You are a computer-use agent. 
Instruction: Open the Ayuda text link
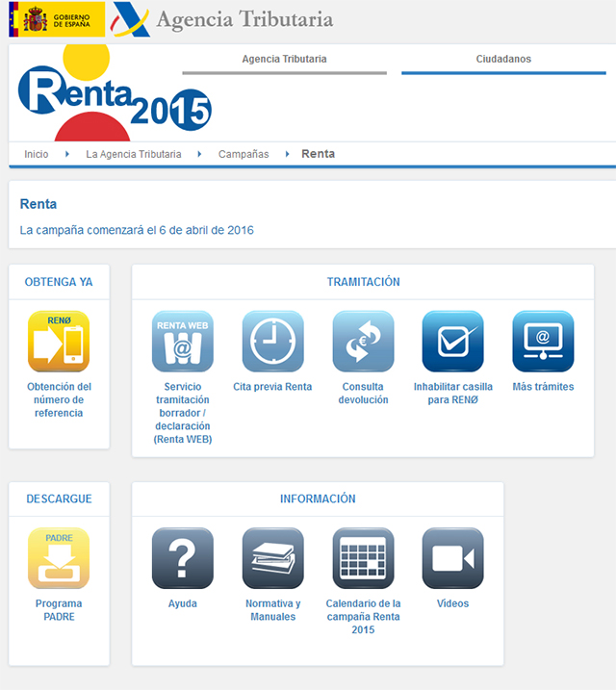pos(183,603)
